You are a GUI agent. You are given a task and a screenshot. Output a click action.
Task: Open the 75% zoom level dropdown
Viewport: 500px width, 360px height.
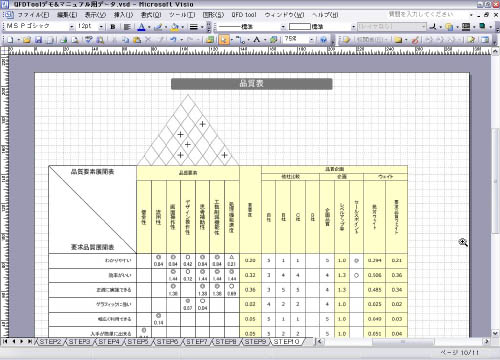click(x=299, y=40)
